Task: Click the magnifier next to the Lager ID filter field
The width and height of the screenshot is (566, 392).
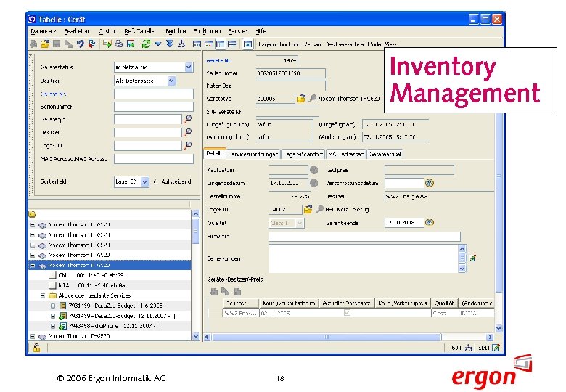Action: (x=188, y=145)
